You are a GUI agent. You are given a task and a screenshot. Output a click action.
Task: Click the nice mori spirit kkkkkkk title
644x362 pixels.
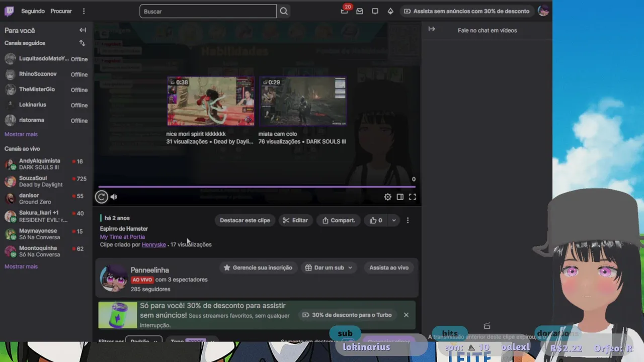coord(196,134)
